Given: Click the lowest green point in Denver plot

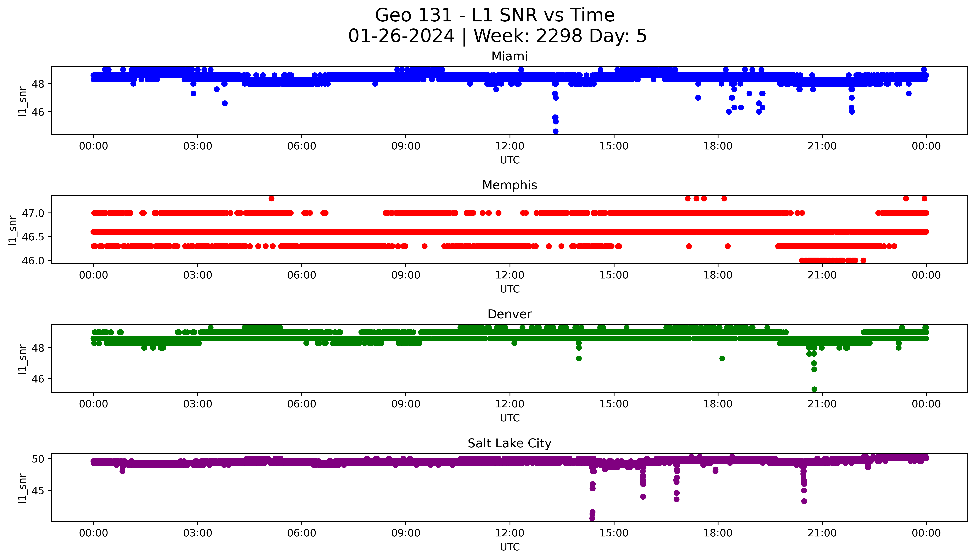Looking at the screenshot, I should pos(814,389).
